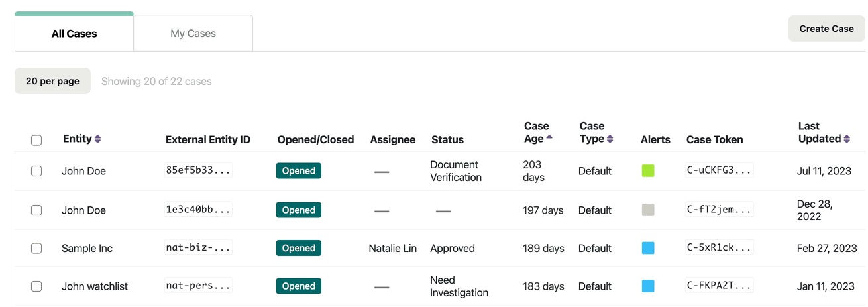Click the 189 days case age

coord(543,248)
